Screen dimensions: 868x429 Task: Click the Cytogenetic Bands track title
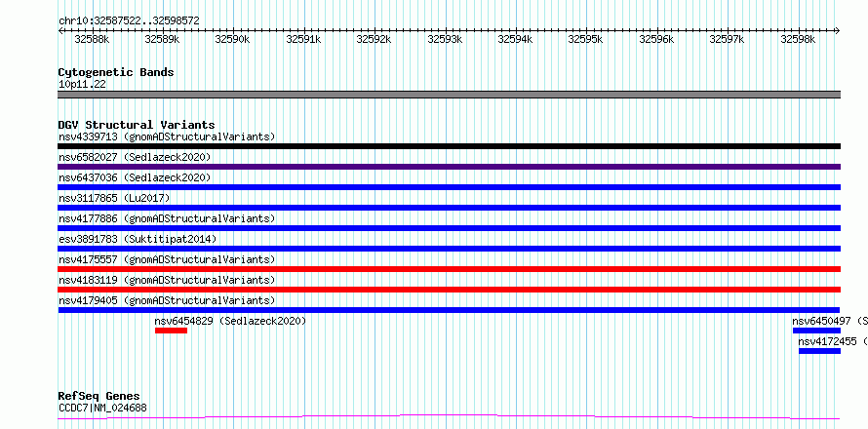pyautogui.click(x=116, y=72)
